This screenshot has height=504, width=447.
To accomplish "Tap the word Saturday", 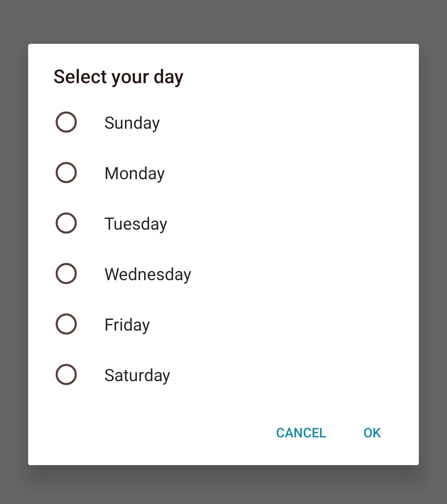I will tap(137, 375).
